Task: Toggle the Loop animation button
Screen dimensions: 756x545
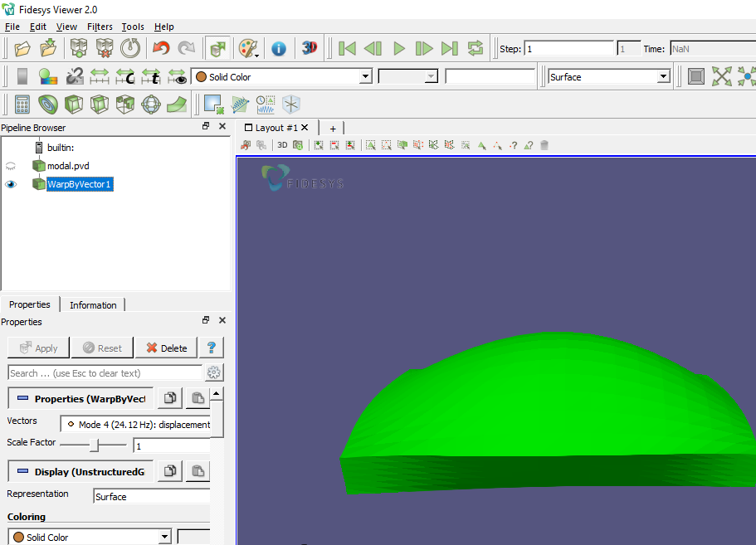Action: (475, 48)
